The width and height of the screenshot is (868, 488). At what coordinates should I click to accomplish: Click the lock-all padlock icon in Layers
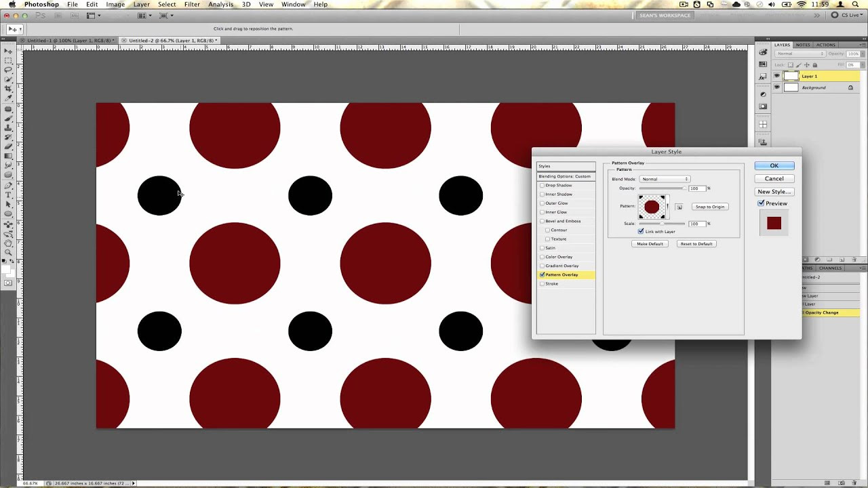pos(814,65)
